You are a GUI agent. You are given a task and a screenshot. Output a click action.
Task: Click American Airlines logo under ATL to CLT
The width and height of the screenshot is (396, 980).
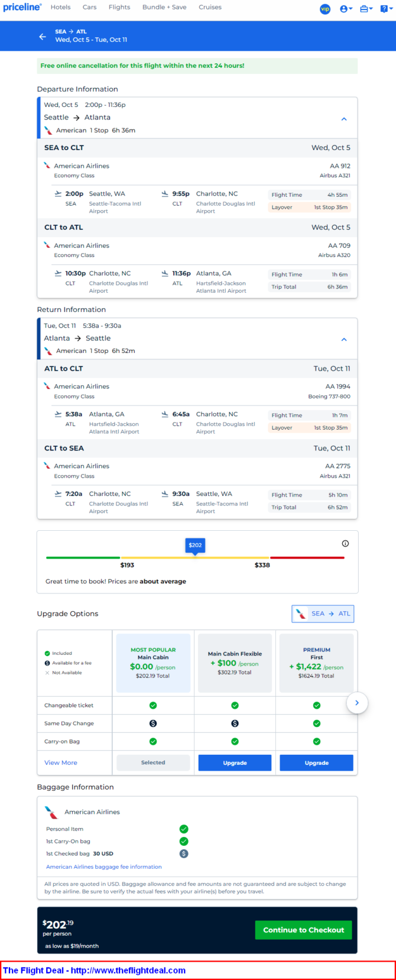(47, 386)
